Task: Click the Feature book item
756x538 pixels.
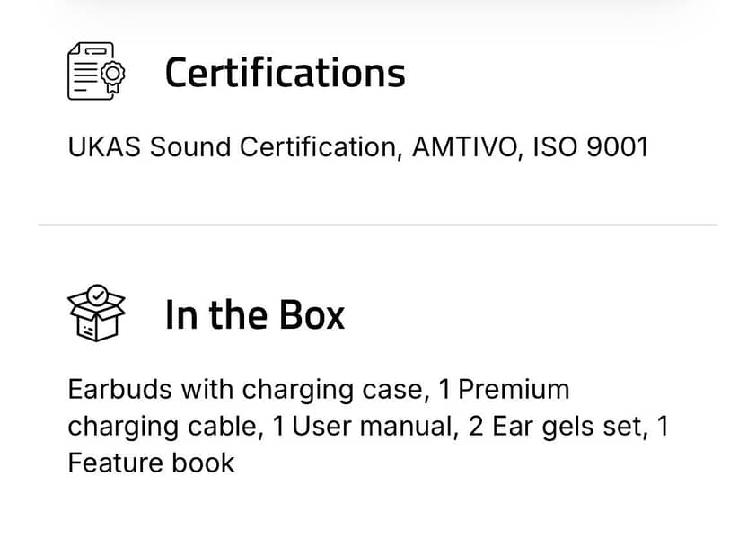Action: pos(151,463)
